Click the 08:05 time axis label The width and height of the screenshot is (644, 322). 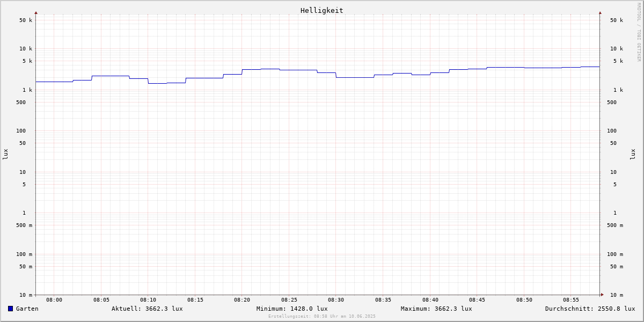[x=101, y=300]
